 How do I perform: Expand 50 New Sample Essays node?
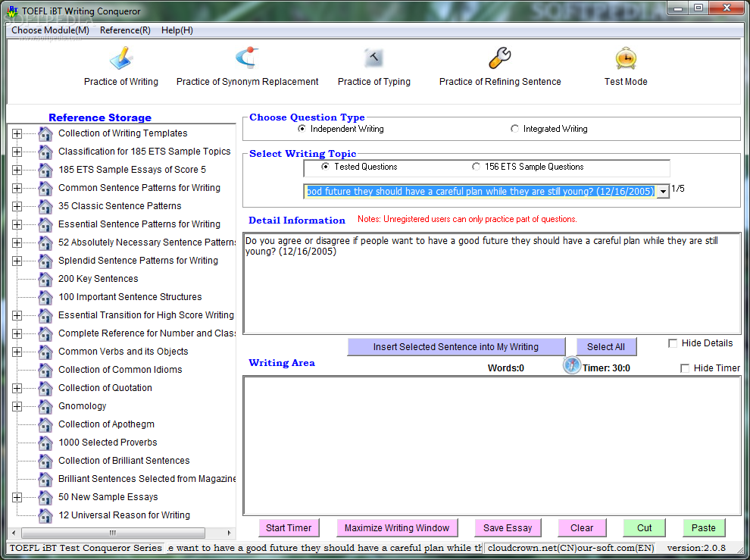tap(17, 497)
